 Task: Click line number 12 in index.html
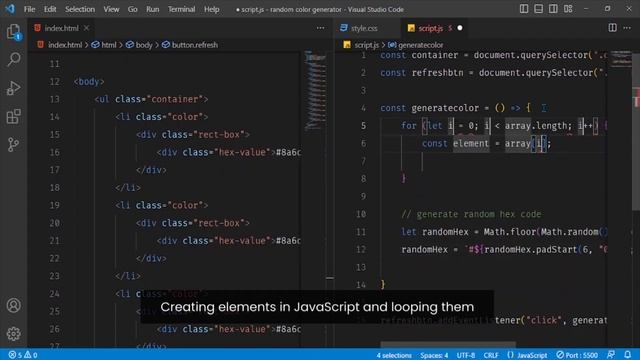[x=54, y=82]
